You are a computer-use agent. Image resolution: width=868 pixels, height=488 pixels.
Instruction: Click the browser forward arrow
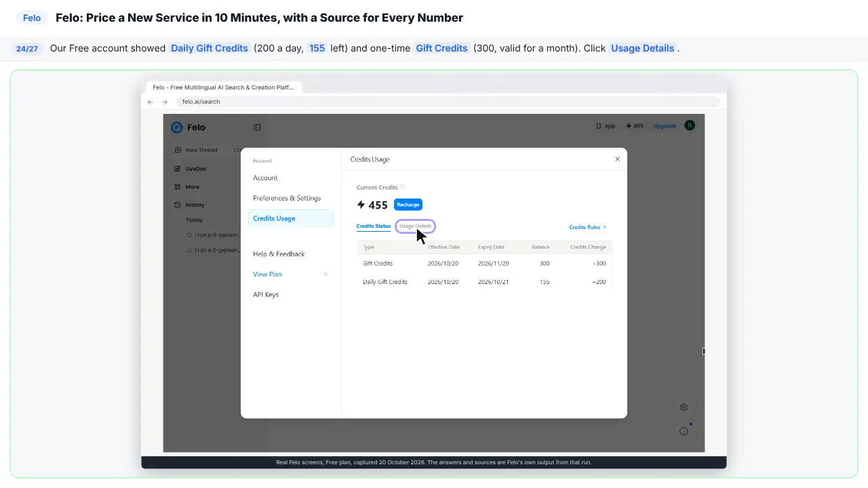pyautogui.click(x=164, y=102)
